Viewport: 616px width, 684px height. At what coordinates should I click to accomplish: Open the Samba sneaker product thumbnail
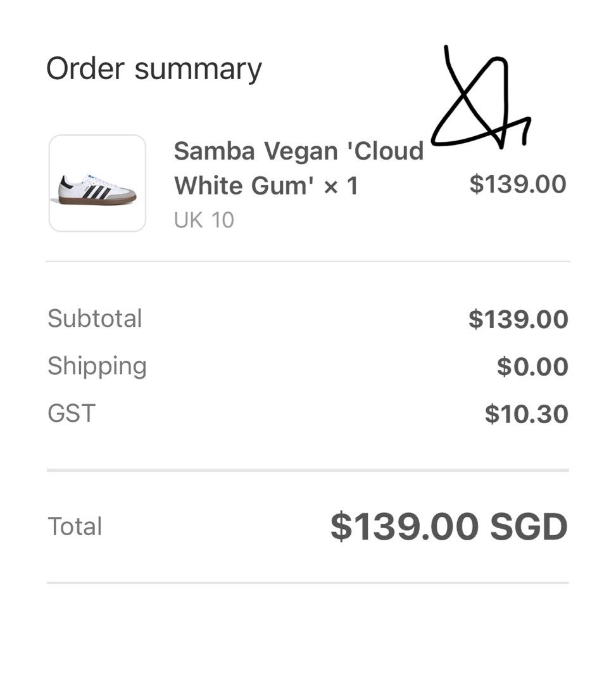click(x=97, y=183)
